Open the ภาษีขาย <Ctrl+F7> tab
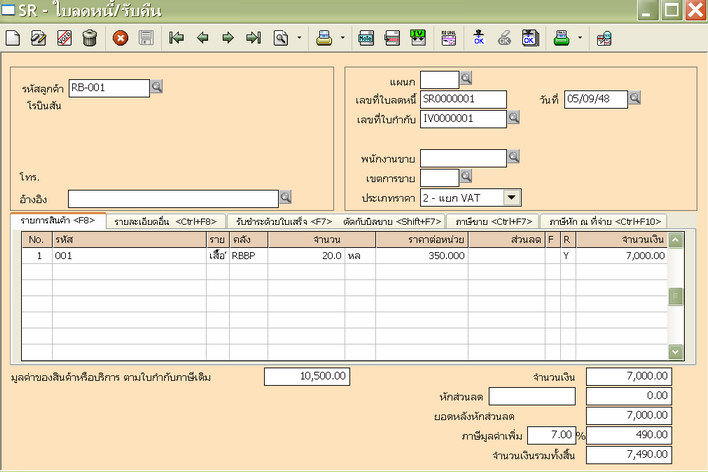This screenshot has width=708, height=472. 493,221
